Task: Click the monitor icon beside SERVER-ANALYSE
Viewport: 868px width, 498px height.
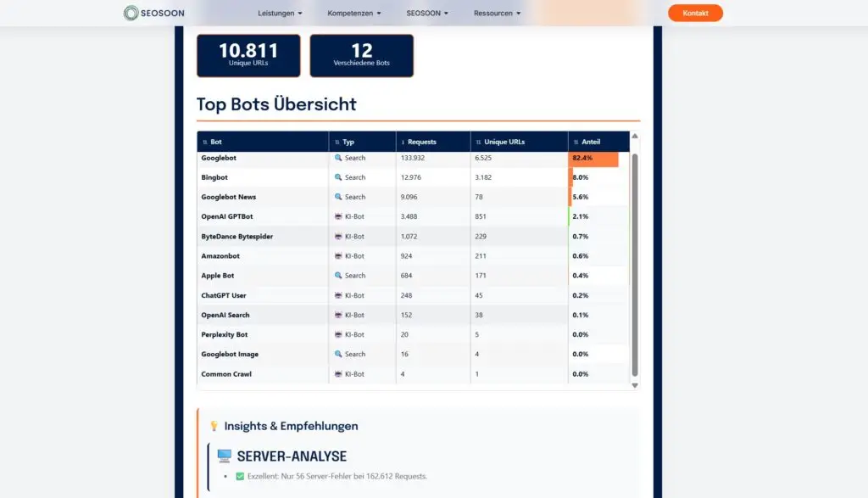Action: pyautogui.click(x=222, y=456)
